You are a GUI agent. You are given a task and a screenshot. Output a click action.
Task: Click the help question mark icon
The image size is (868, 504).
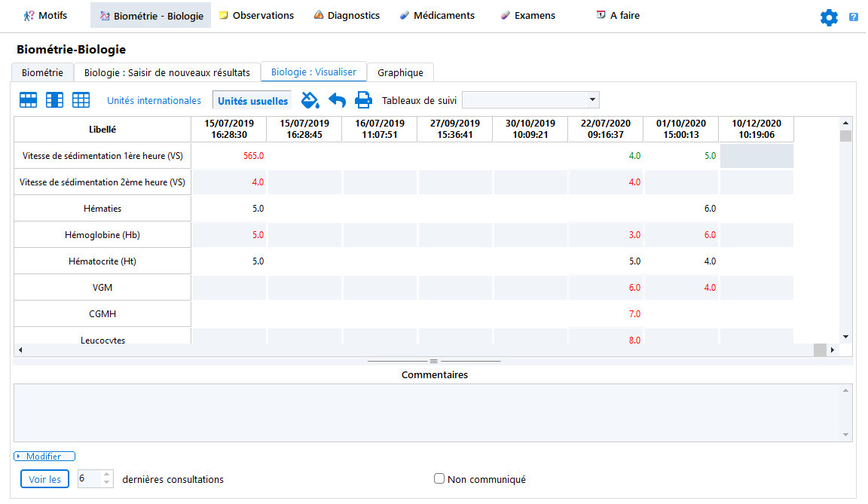pos(854,17)
